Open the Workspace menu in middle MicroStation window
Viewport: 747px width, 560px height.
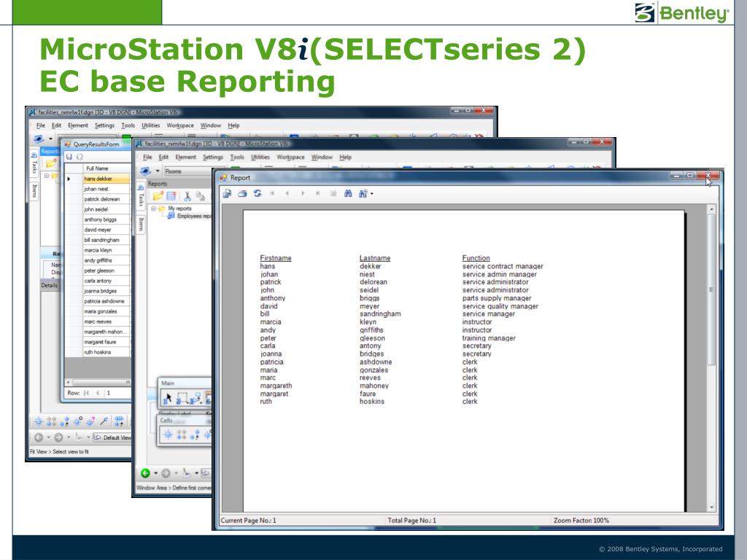290,157
